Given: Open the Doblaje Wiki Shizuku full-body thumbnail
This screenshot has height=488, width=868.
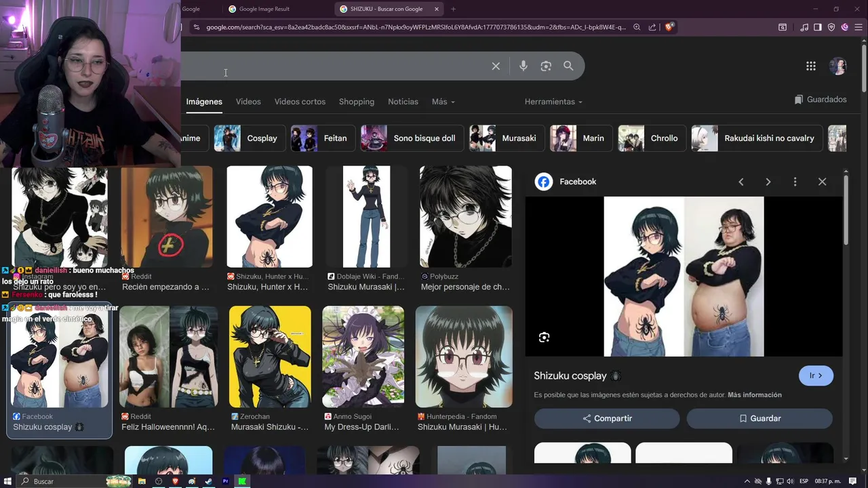Looking at the screenshot, I should (x=366, y=217).
